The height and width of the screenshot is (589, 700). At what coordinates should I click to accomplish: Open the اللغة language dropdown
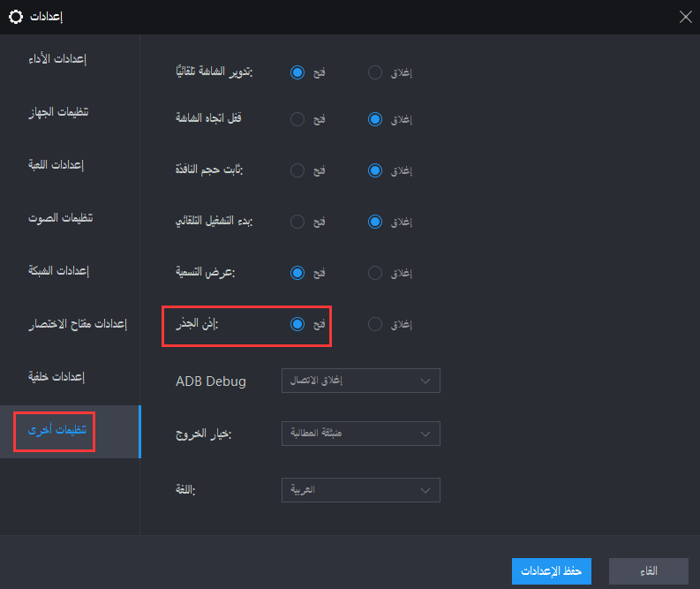click(x=361, y=490)
